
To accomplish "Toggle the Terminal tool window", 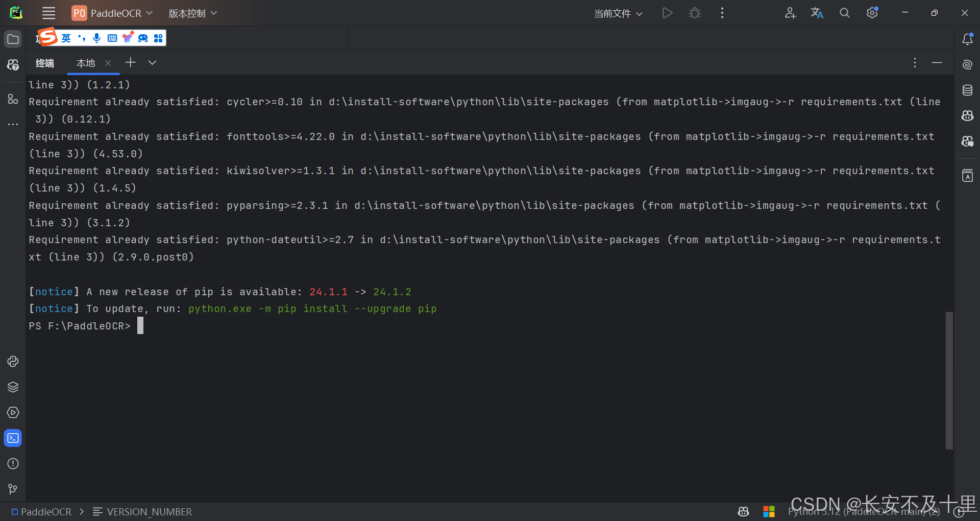I will 13,438.
